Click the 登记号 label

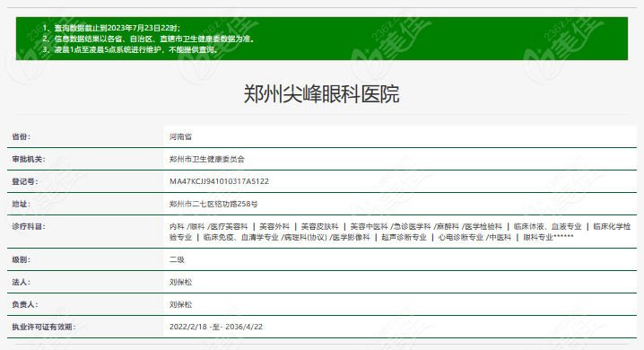24,181
